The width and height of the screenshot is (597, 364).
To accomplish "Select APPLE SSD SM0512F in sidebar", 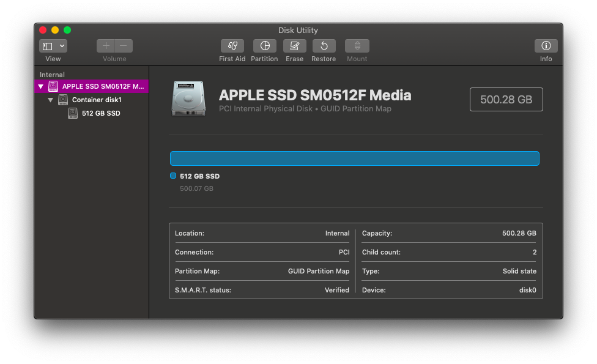I will pos(92,86).
